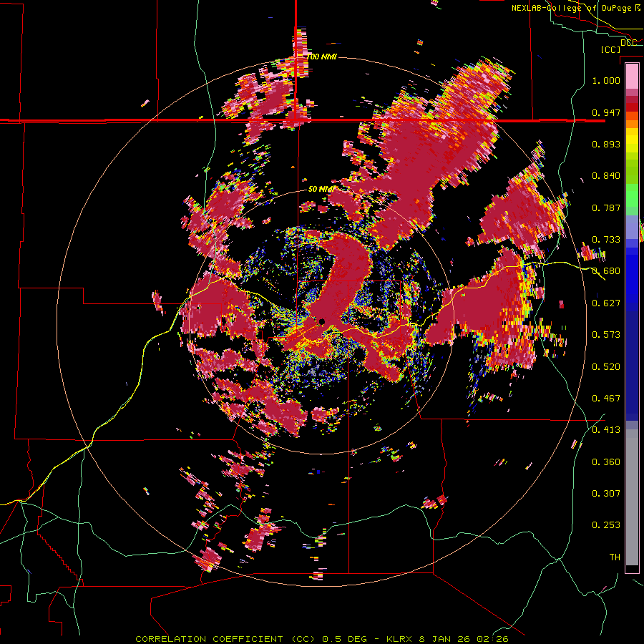Image resolution: width=644 pixels, height=644 pixels.
Task: Select the 0.573 scale value
Action: click(606, 335)
